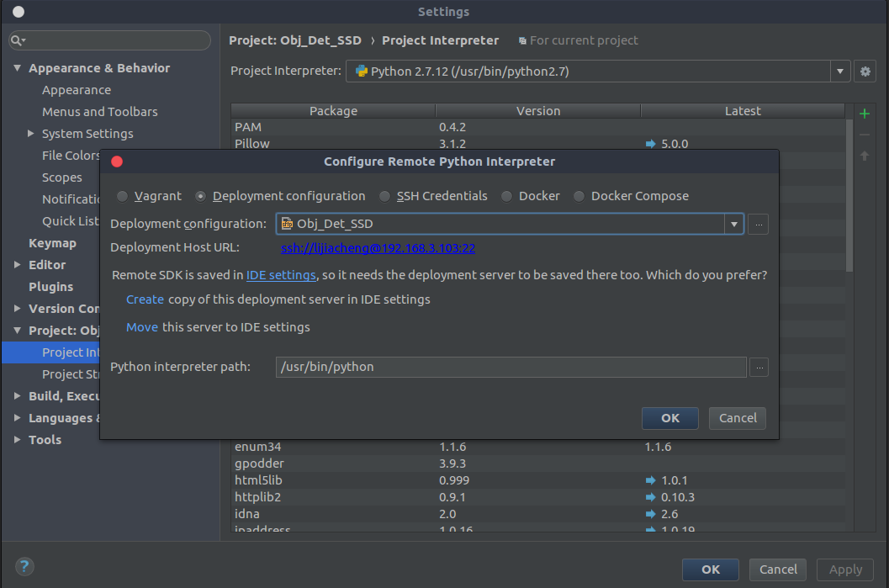Click the Settings window OK button
Screen dimensions: 889x588
(x=711, y=569)
